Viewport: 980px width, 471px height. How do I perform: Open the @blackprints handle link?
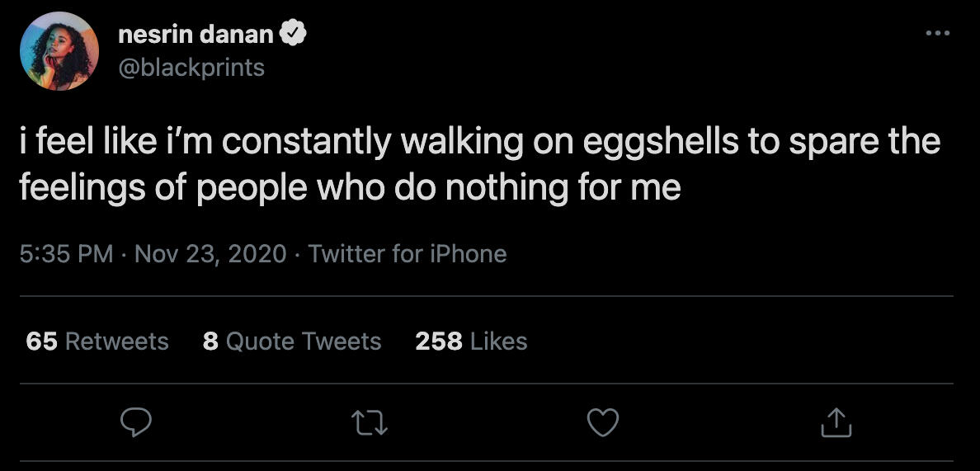191,67
